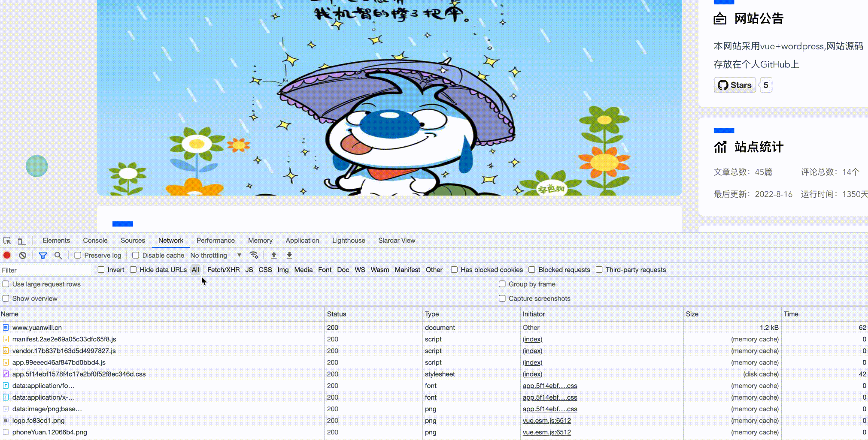
Task: Open the Lighthouse tab
Action: (x=349, y=241)
